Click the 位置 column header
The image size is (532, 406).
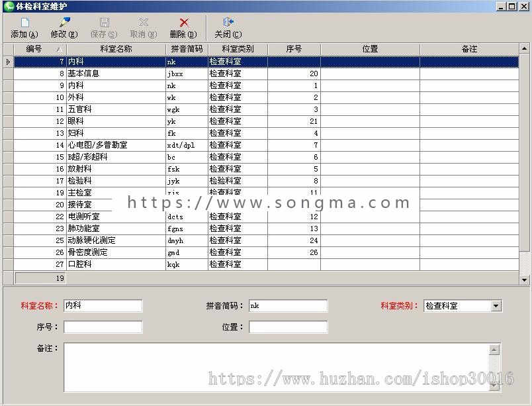[370, 49]
